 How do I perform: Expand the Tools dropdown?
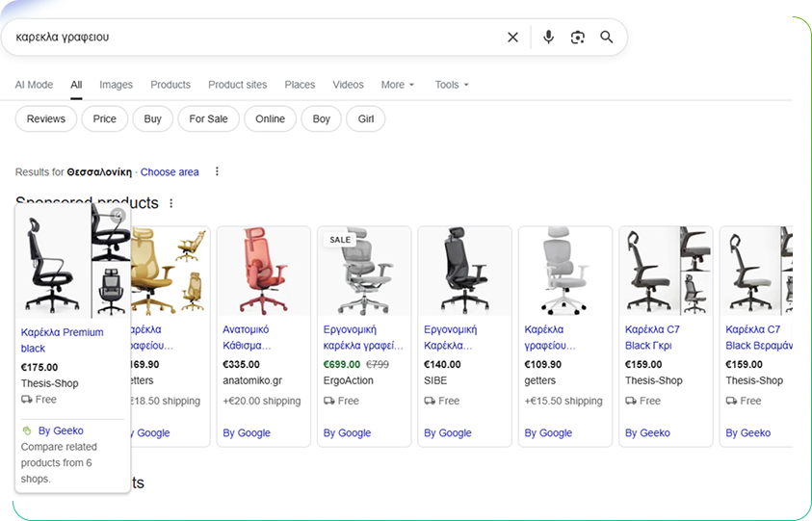452,85
